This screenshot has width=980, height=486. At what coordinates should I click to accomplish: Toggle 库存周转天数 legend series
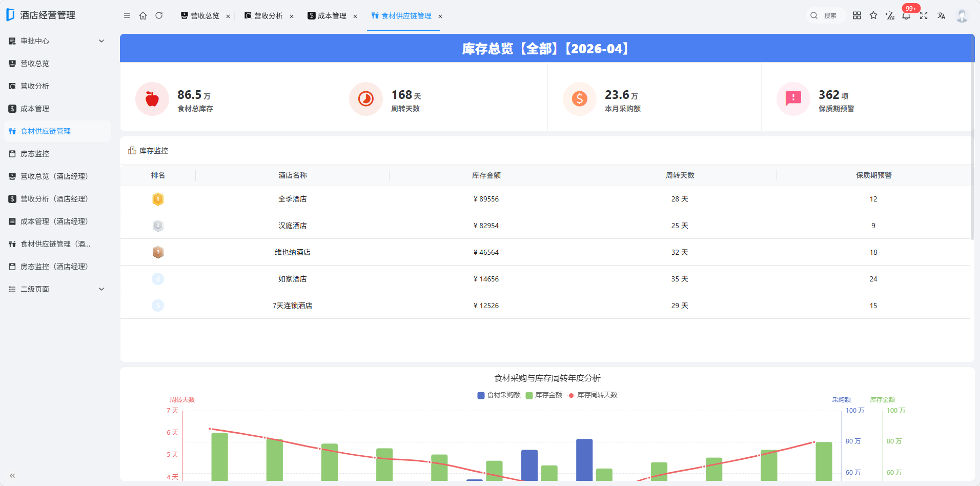pos(593,395)
